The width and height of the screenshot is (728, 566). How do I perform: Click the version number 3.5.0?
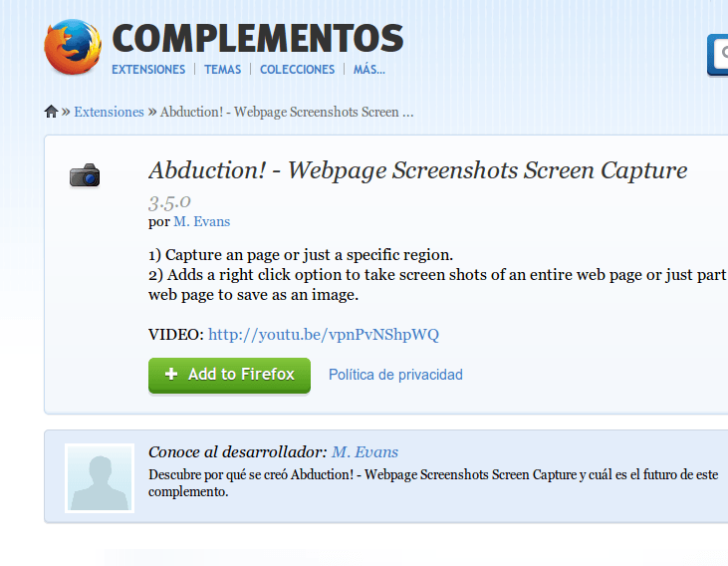pos(169,202)
